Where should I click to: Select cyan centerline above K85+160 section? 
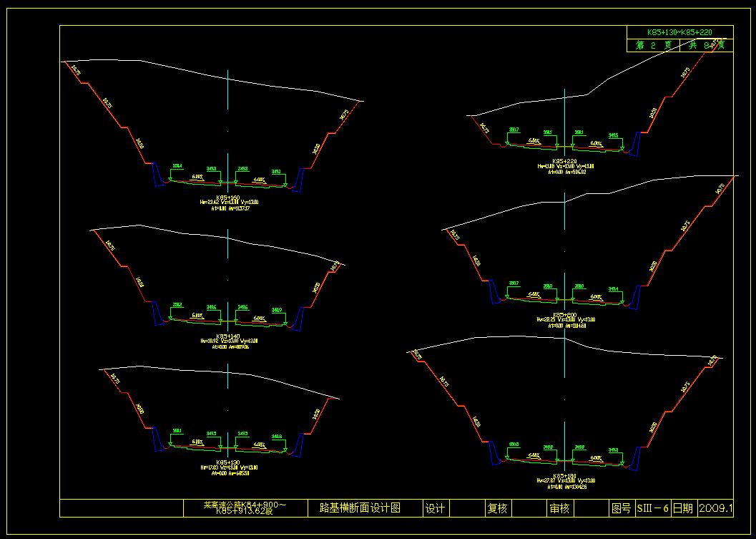(228, 89)
